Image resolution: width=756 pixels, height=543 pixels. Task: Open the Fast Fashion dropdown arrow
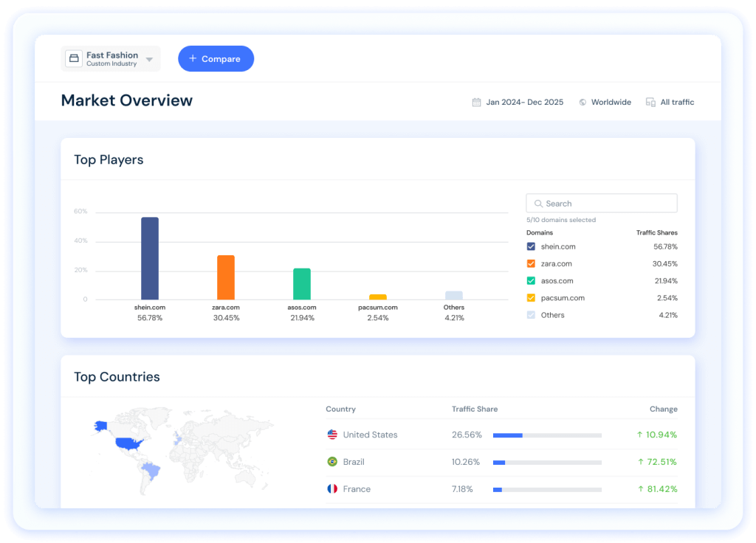pyautogui.click(x=149, y=59)
